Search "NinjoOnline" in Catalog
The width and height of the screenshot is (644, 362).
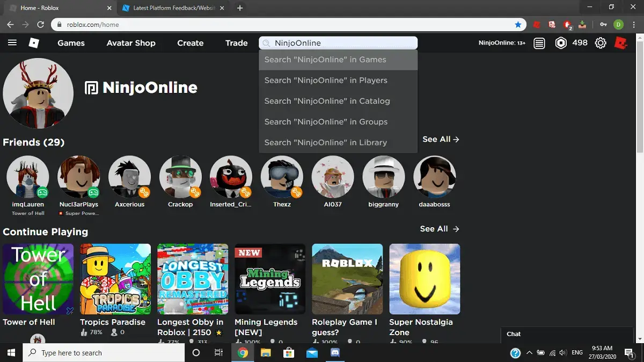[x=338, y=101]
